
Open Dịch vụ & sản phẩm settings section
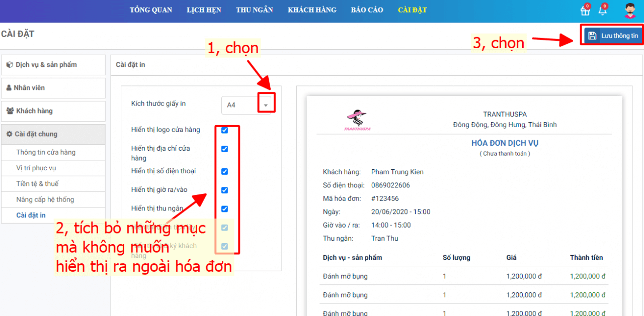pos(53,65)
